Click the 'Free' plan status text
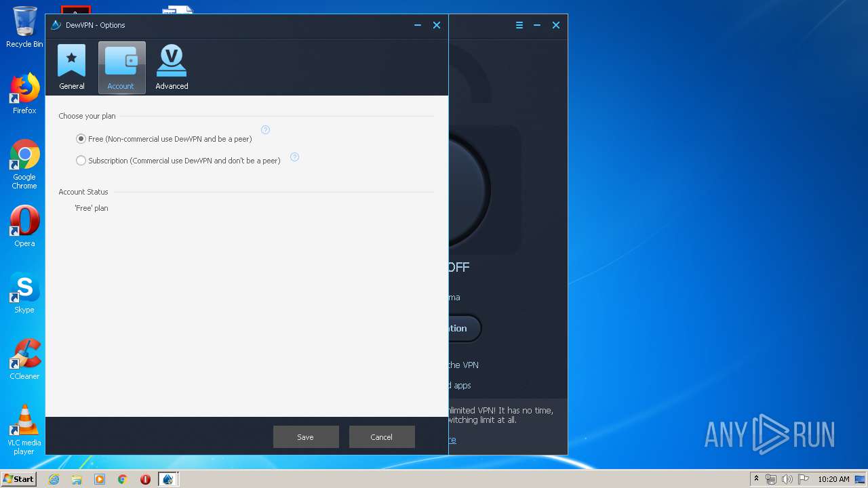 (92, 208)
